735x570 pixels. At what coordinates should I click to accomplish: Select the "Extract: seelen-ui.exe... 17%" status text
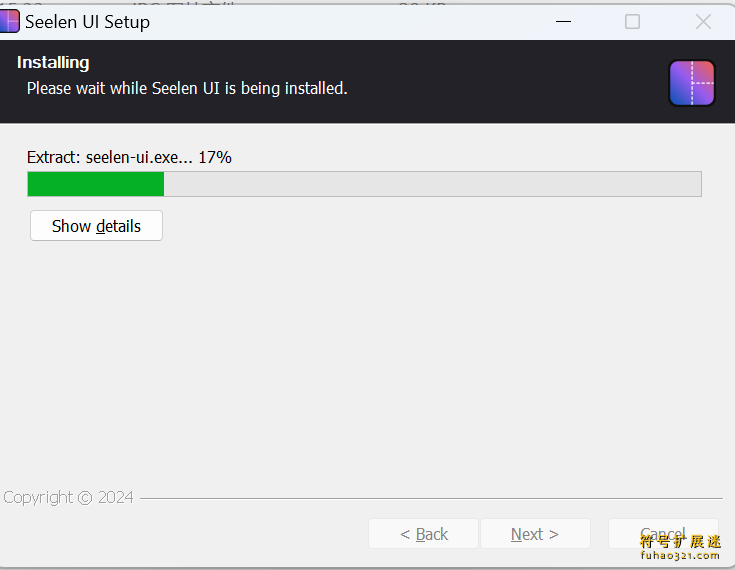[x=129, y=157]
